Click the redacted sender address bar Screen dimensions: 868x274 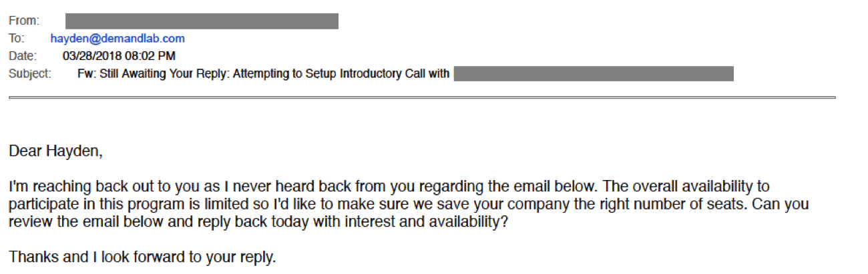pyautogui.click(x=202, y=21)
